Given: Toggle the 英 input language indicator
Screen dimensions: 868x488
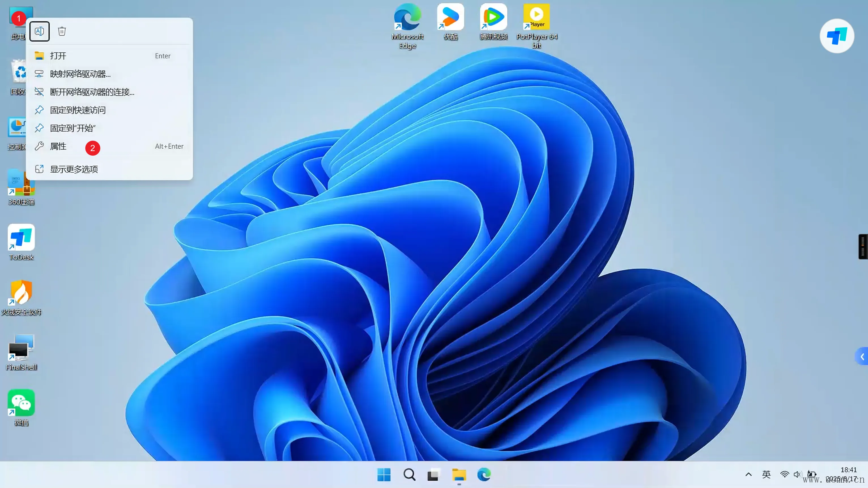Looking at the screenshot, I should pos(766,474).
